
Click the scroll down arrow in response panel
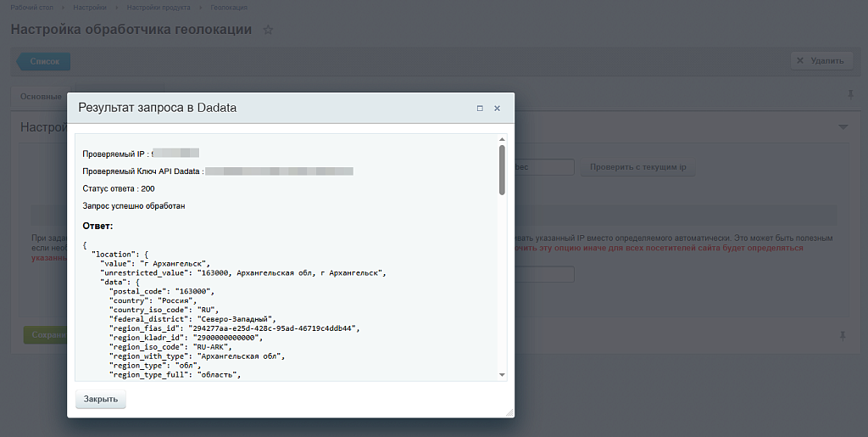coord(502,374)
